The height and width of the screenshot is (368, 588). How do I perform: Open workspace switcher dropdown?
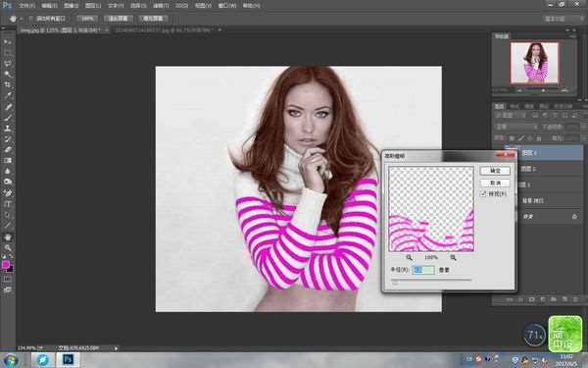point(564,19)
